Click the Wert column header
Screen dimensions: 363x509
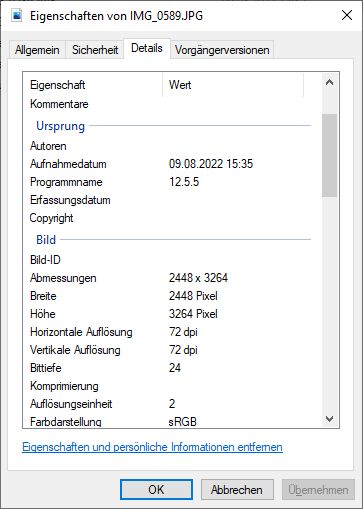click(233, 85)
